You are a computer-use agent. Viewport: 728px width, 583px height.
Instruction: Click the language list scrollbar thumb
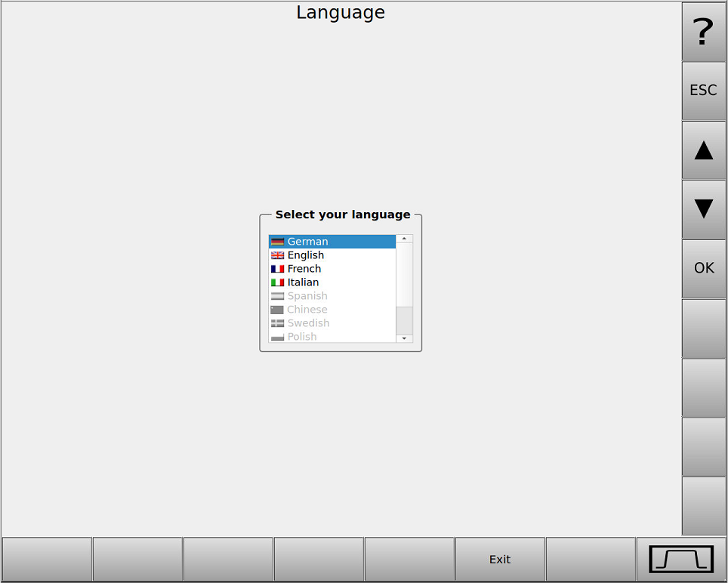405,276
